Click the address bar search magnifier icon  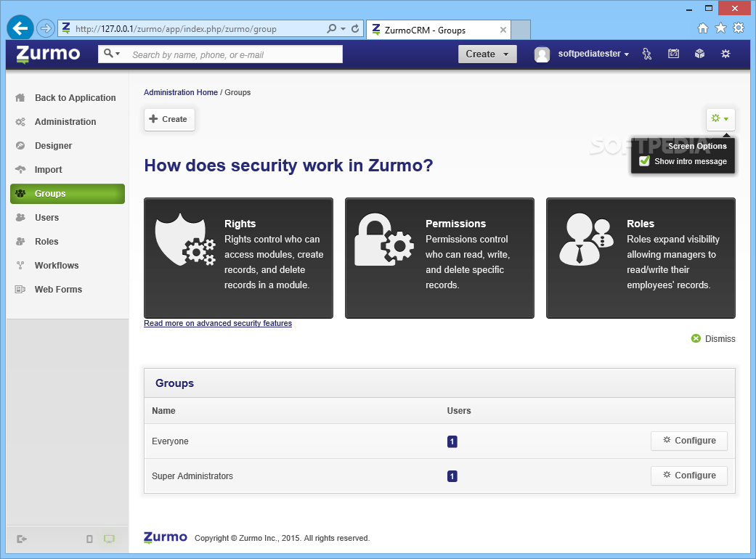[331, 28]
